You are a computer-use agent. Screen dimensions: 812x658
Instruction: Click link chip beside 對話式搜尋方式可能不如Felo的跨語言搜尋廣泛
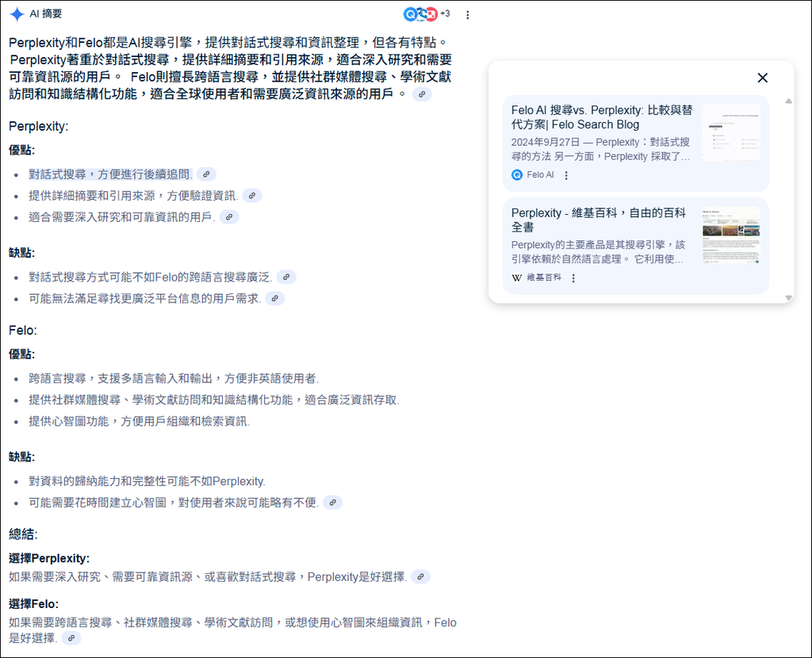tap(285, 277)
